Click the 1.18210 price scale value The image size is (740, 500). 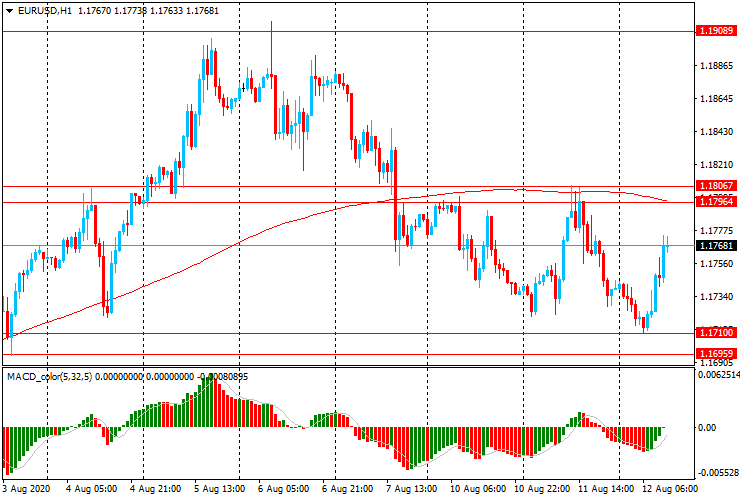pos(716,165)
